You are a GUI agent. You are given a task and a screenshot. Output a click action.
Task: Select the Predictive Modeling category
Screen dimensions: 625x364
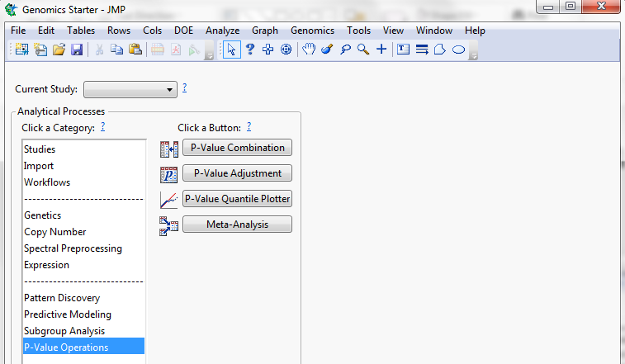tap(83, 314)
